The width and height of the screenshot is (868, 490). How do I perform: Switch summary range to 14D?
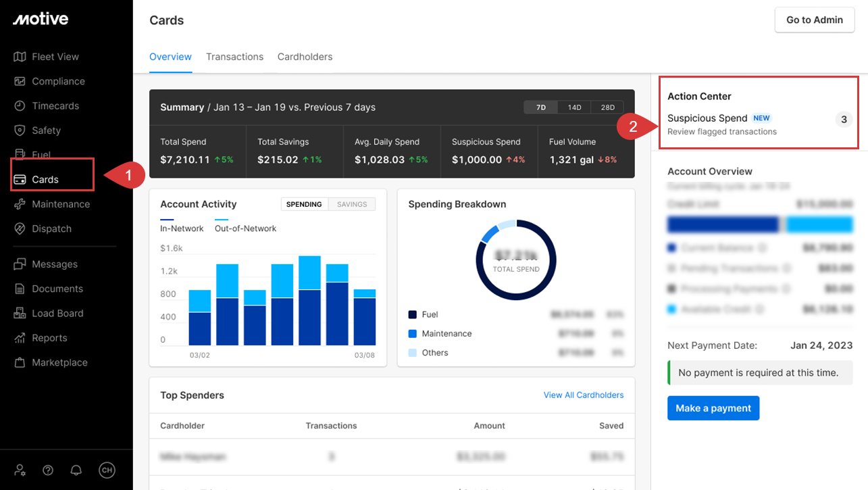point(574,107)
